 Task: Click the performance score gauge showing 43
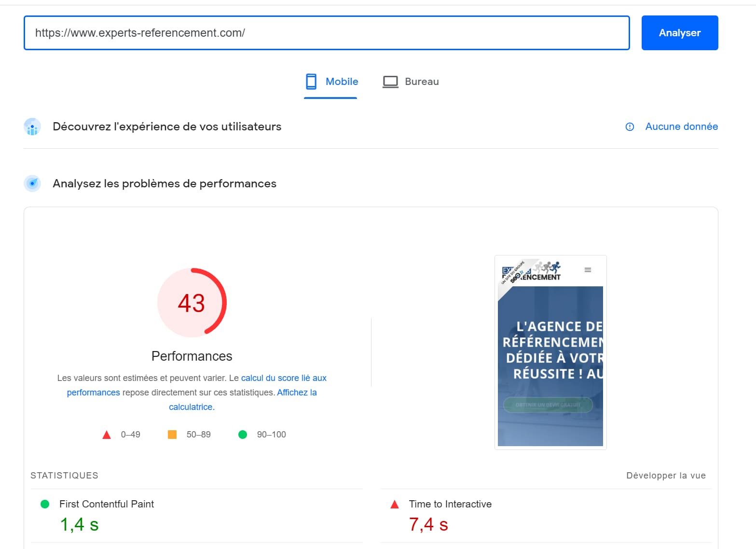192,303
